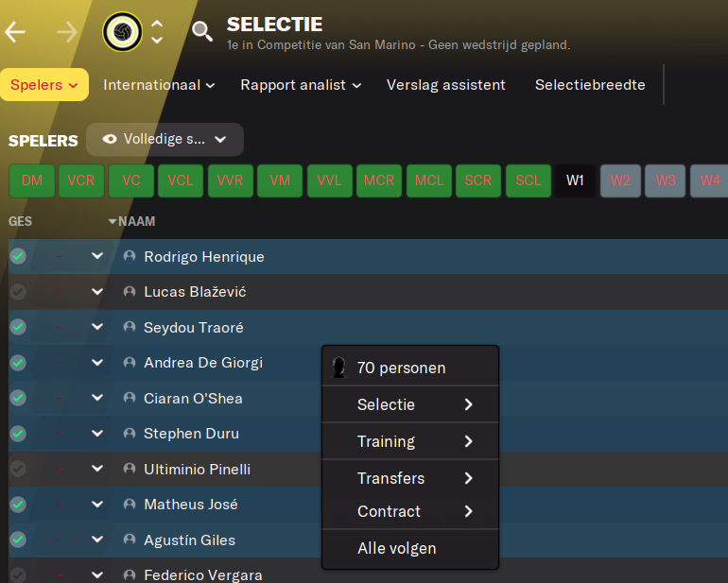Image resolution: width=728 pixels, height=583 pixels.
Task: Expand the chevron for Ciaran O'Shea
Action: coord(97,398)
